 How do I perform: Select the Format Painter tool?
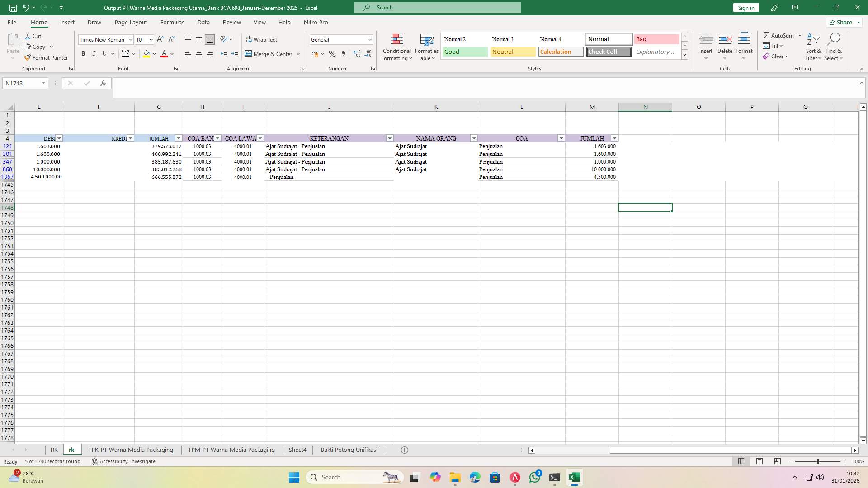(47, 57)
